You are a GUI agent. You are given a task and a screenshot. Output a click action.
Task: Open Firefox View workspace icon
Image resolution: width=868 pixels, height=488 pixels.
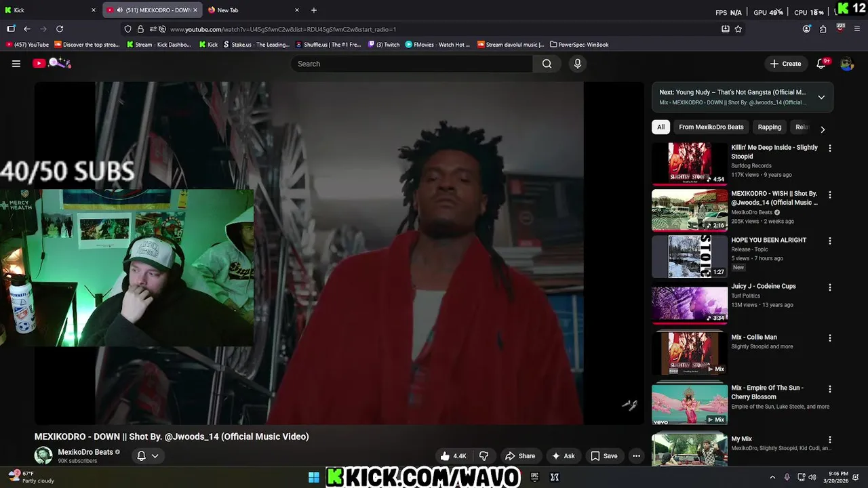pyautogui.click(x=11, y=29)
